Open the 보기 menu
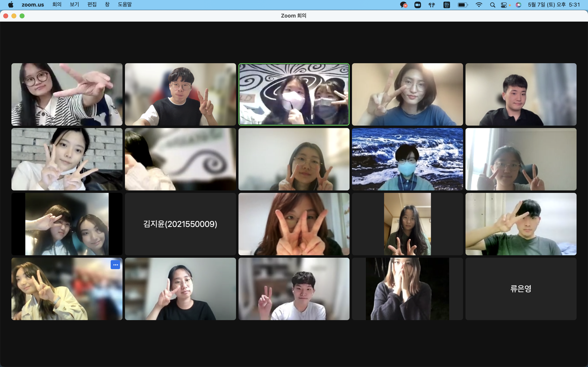The height and width of the screenshot is (367, 588). point(74,5)
